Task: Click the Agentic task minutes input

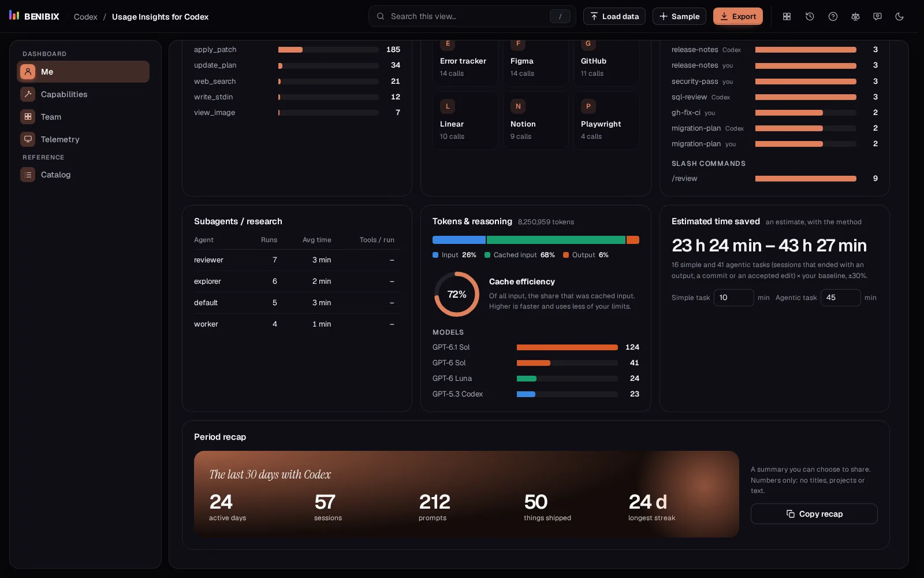Action: click(841, 298)
